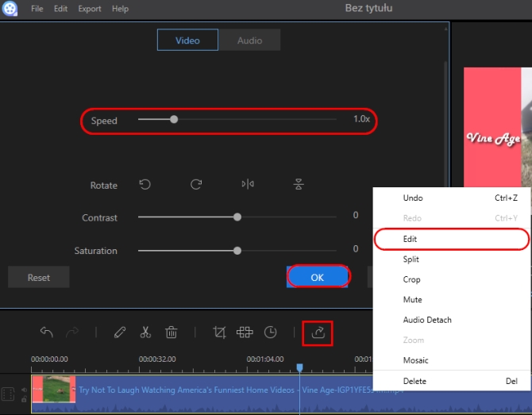
Task: Click the Redo arrow in toolbar
Action: point(72,332)
